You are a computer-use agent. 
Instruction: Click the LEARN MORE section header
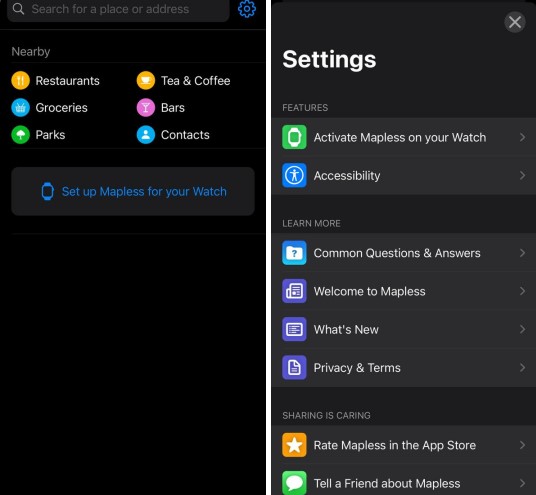pyautogui.click(x=311, y=223)
